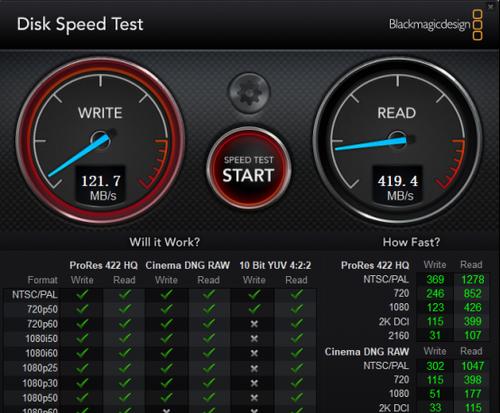Click Cinema DNG RAW Read checkmark for 1080p30

pos(209,383)
